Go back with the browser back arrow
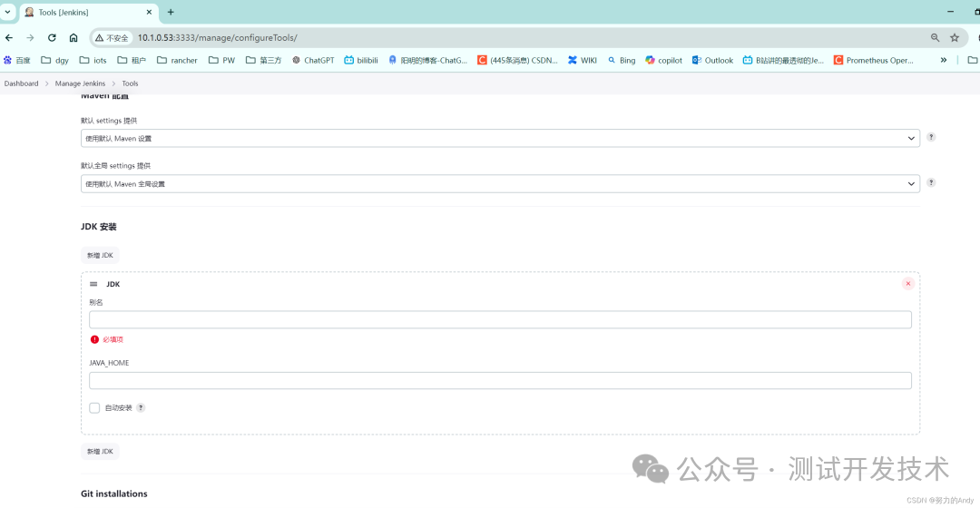Image resolution: width=980 pixels, height=508 pixels. [x=9, y=37]
